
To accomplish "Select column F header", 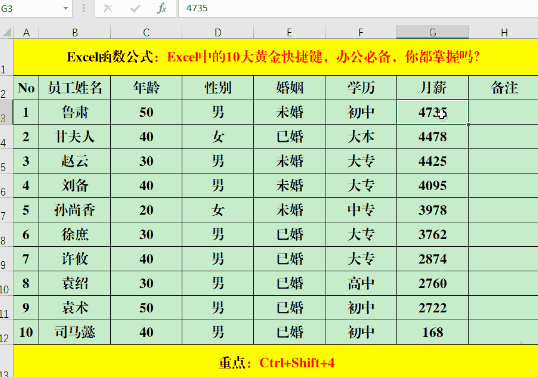I will (361, 33).
